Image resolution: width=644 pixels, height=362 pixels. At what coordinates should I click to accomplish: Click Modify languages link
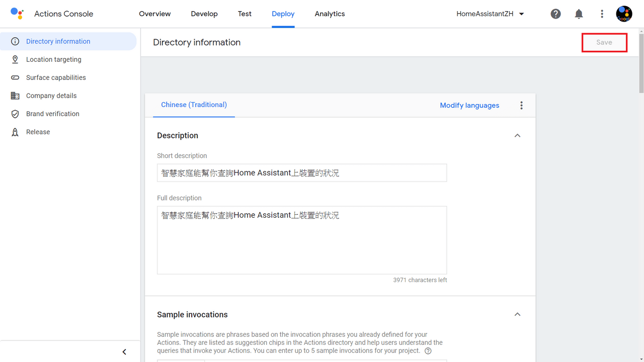coord(469,105)
